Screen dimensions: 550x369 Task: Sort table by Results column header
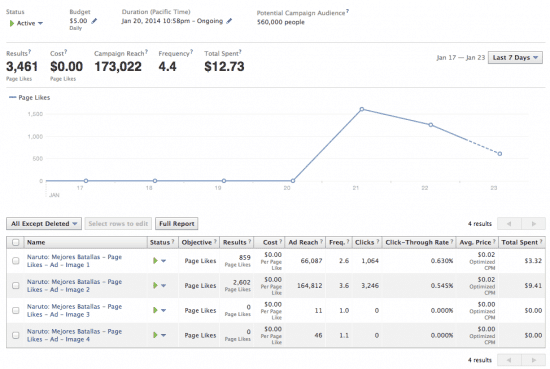tap(234, 242)
